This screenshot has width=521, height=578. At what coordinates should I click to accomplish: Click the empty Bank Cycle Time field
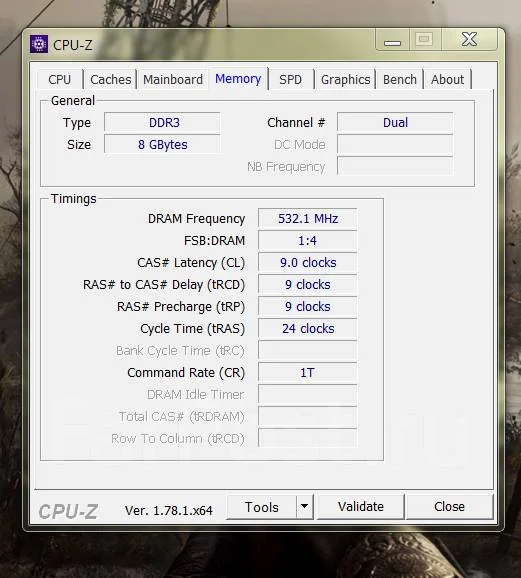point(308,351)
